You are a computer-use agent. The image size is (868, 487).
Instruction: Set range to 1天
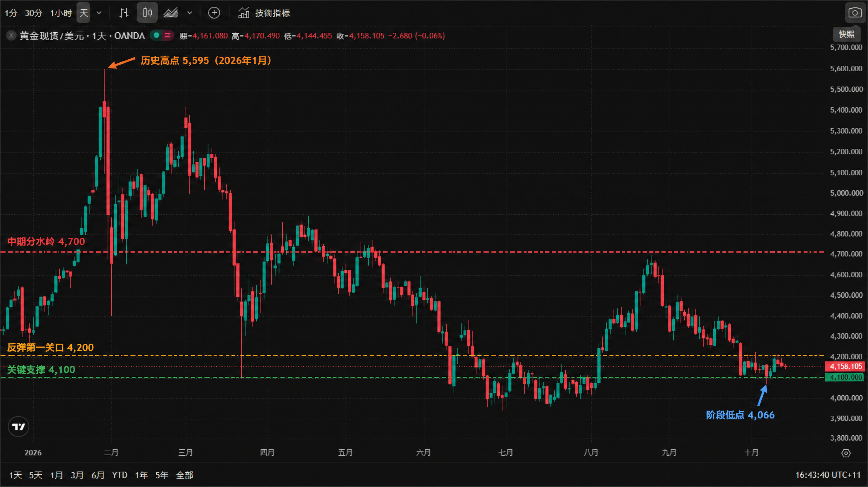(16, 475)
